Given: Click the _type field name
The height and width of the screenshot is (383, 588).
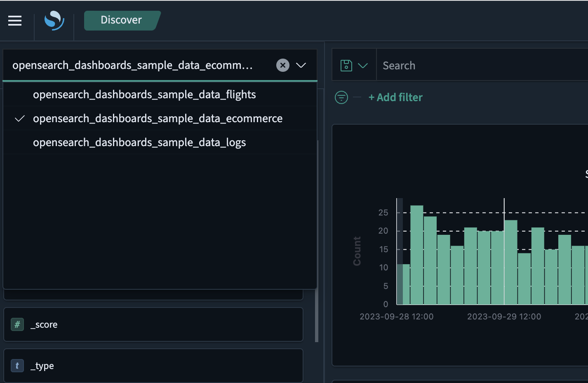Looking at the screenshot, I should [x=42, y=366].
